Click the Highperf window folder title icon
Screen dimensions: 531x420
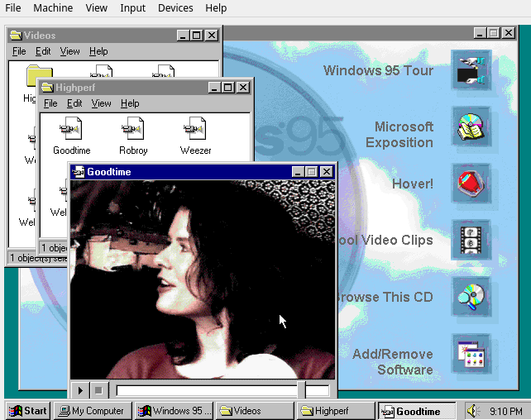(47, 88)
